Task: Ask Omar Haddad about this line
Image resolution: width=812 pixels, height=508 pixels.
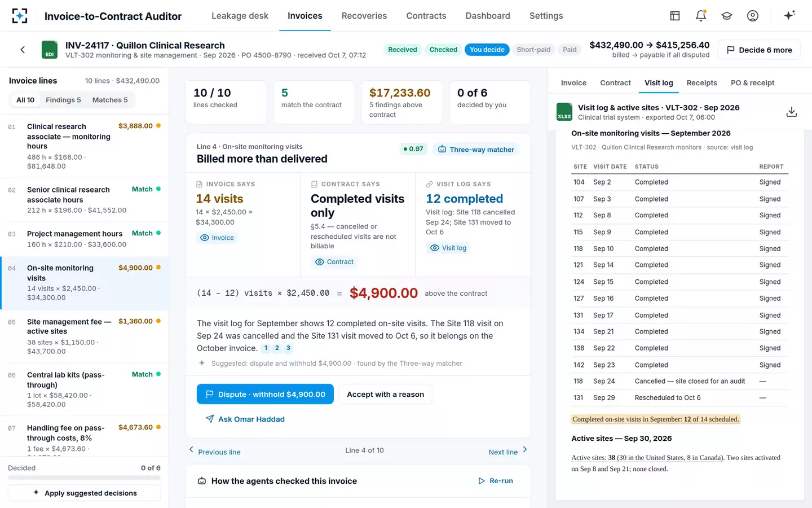Action: (x=245, y=419)
